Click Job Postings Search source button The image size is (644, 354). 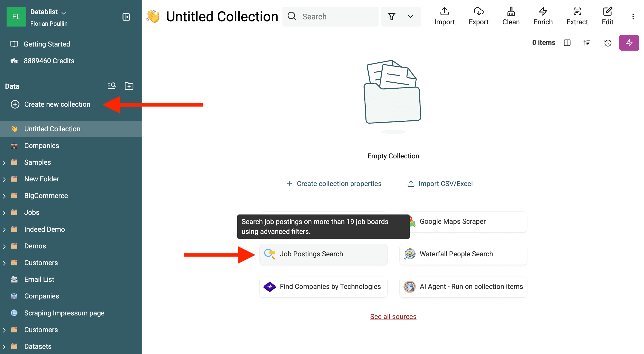(323, 254)
